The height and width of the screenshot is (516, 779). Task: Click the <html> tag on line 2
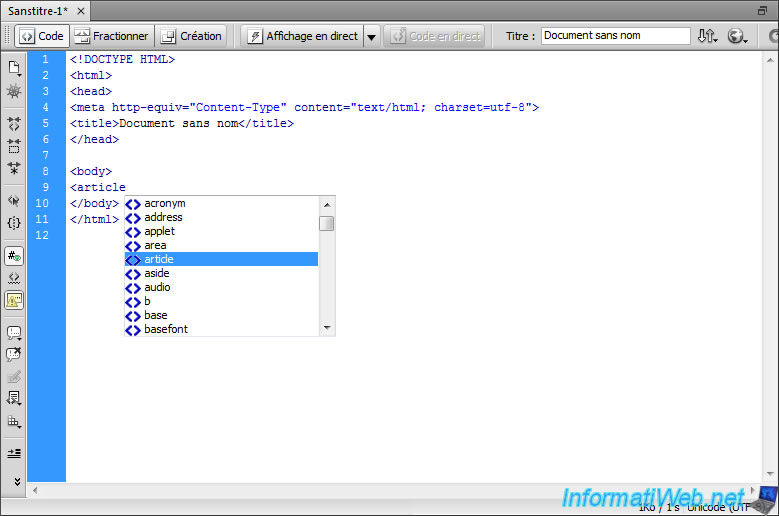91,75
